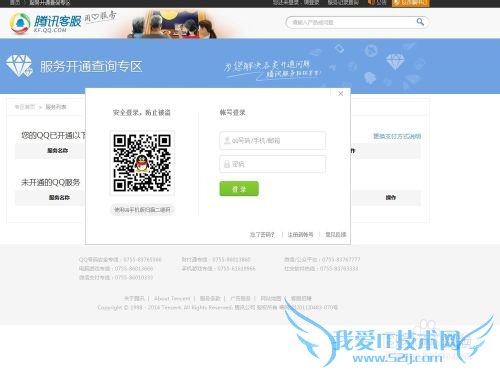The height and width of the screenshot is (373, 500).
Task: Click the 服务开通查询专区 banner title
Action: pyautogui.click(x=91, y=66)
